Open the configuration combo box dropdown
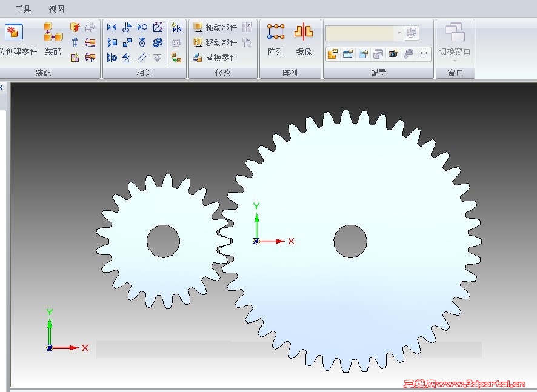The image size is (537, 392). pyautogui.click(x=399, y=33)
